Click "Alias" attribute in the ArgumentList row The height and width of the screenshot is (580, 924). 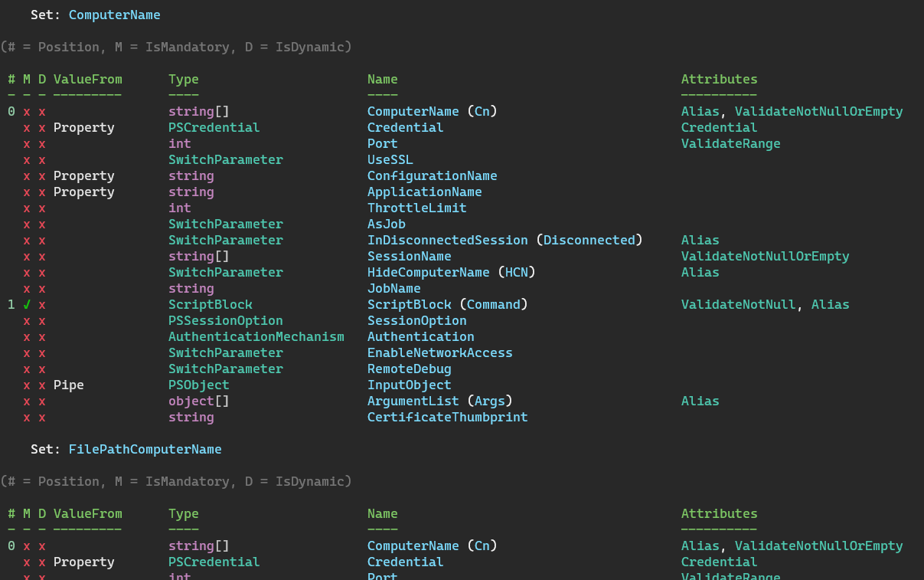coord(700,401)
